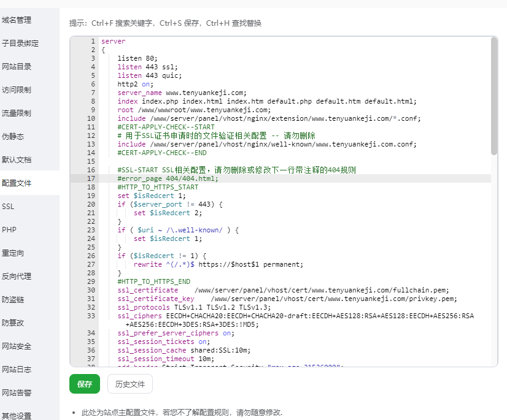507x420 pixels.
Task: Click the green 保存 button
Action: (85, 384)
